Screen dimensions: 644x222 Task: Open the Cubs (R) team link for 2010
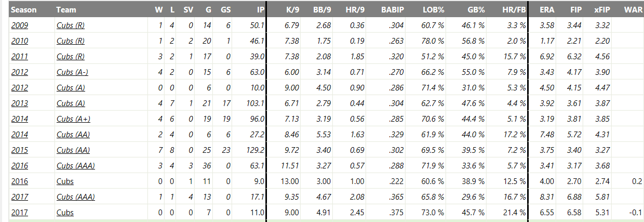tap(70, 41)
